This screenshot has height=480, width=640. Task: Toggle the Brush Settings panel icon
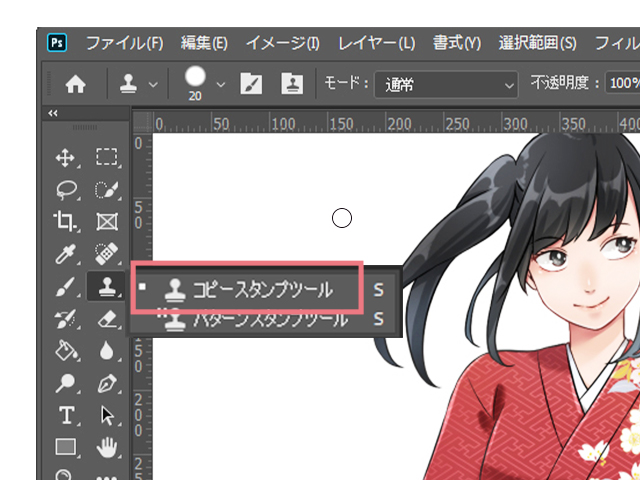(251, 84)
